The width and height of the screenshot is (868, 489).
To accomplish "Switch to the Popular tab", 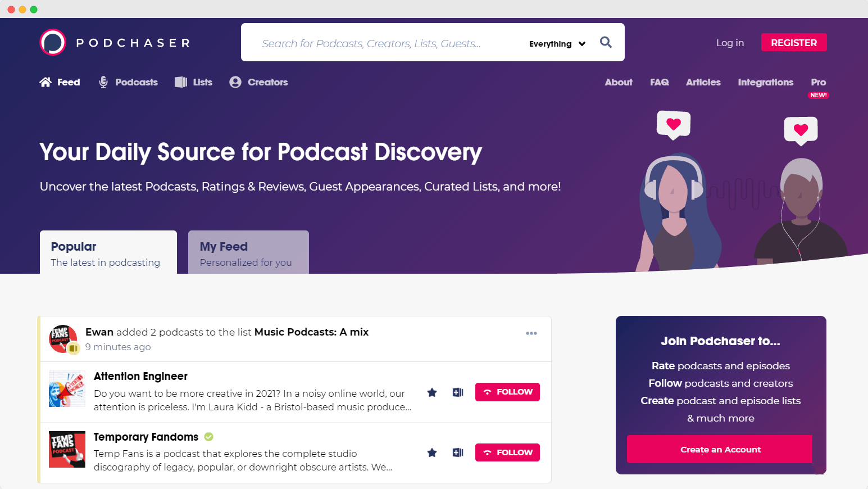I will coord(108,252).
